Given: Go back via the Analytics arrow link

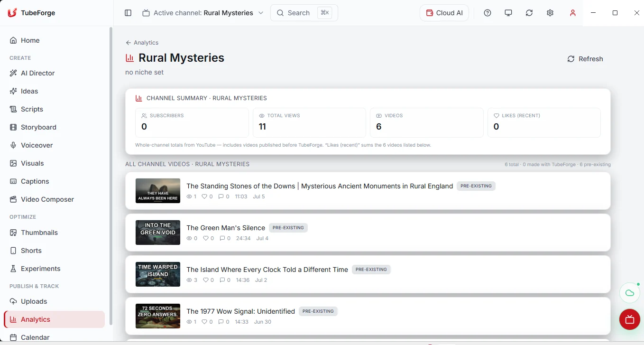Looking at the screenshot, I should (142, 43).
